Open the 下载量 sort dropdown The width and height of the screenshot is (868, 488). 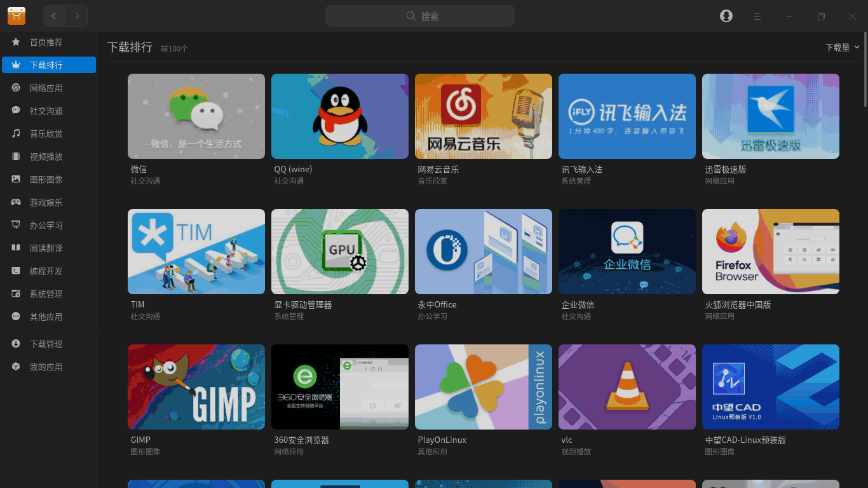tap(842, 48)
